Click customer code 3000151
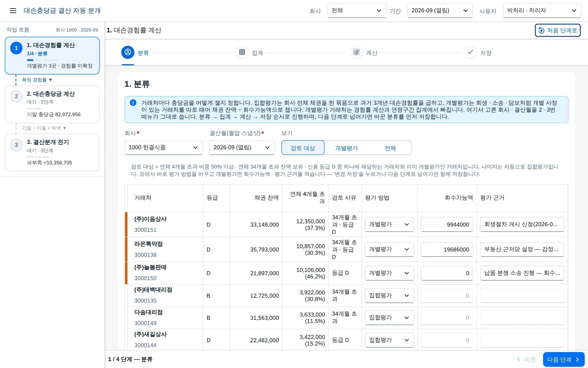Screen dimensions: 588x368 (145, 230)
